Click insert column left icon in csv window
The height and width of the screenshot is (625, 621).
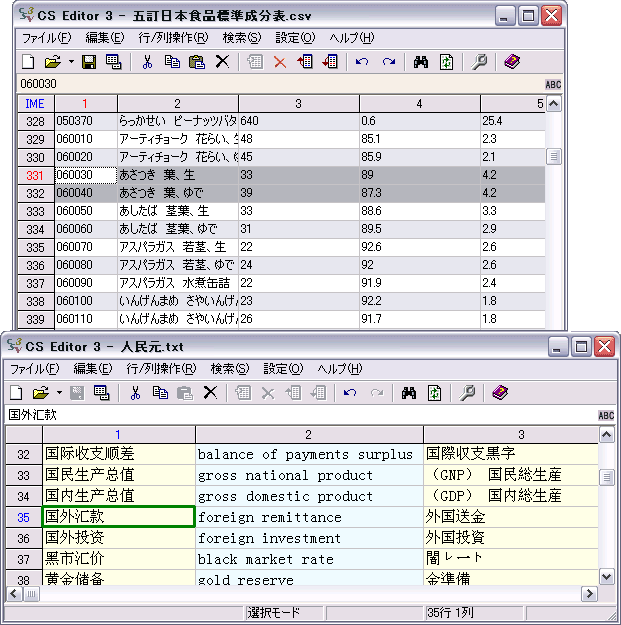(305, 62)
